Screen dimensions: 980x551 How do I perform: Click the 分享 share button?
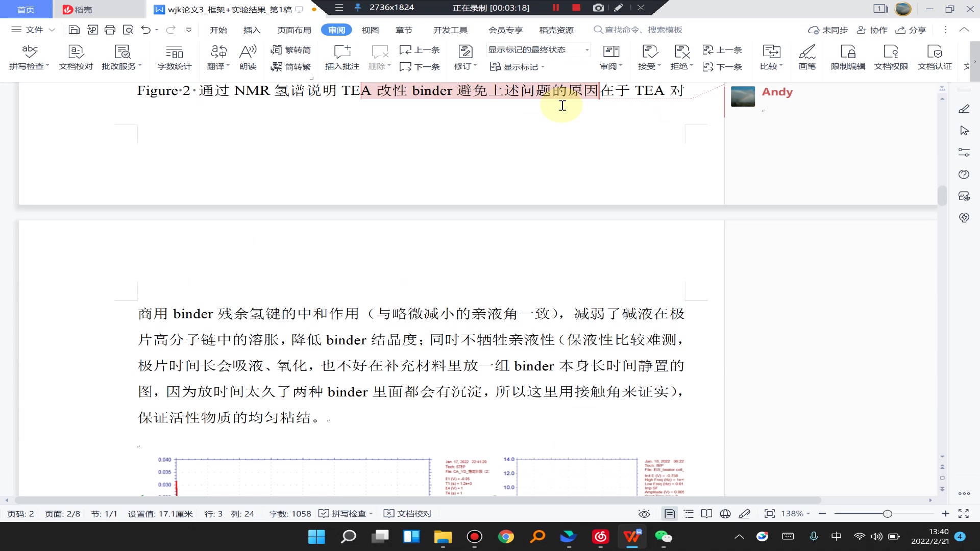click(911, 30)
